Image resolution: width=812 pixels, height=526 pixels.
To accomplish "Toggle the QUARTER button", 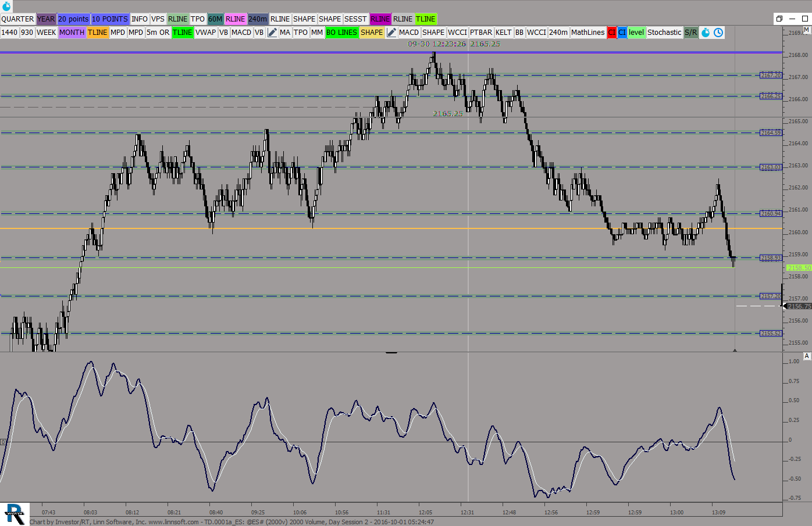I will tap(17, 19).
